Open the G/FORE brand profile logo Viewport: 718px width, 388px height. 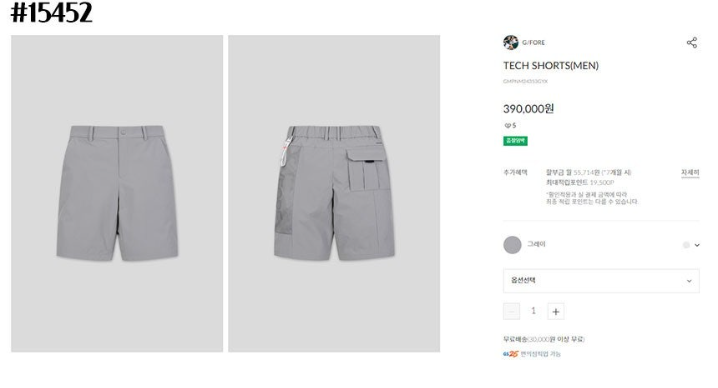click(511, 42)
